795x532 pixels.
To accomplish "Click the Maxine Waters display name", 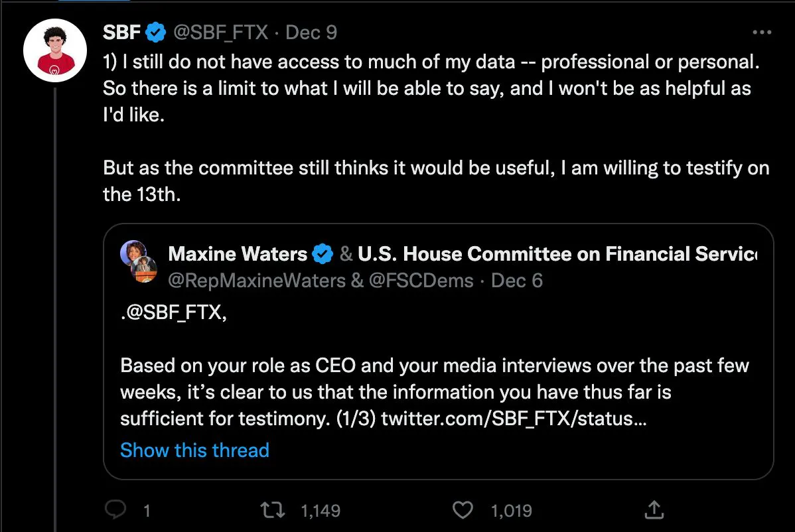I will pyautogui.click(x=238, y=253).
